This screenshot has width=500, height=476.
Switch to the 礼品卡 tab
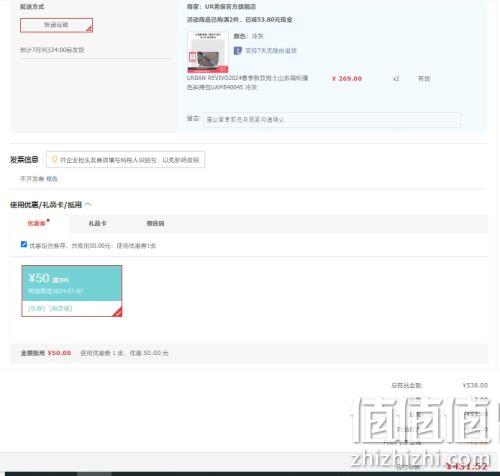coord(97,223)
